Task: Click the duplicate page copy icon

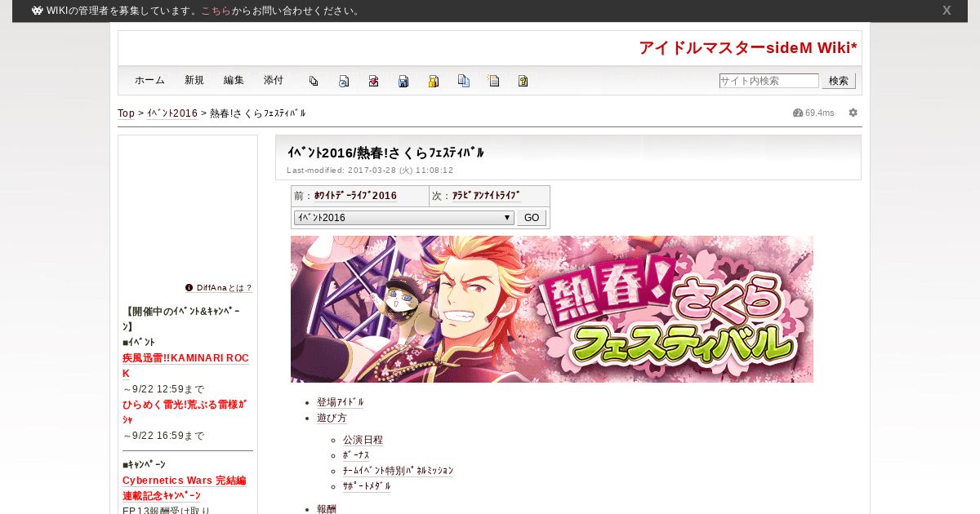Action: click(x=464, y=81)
